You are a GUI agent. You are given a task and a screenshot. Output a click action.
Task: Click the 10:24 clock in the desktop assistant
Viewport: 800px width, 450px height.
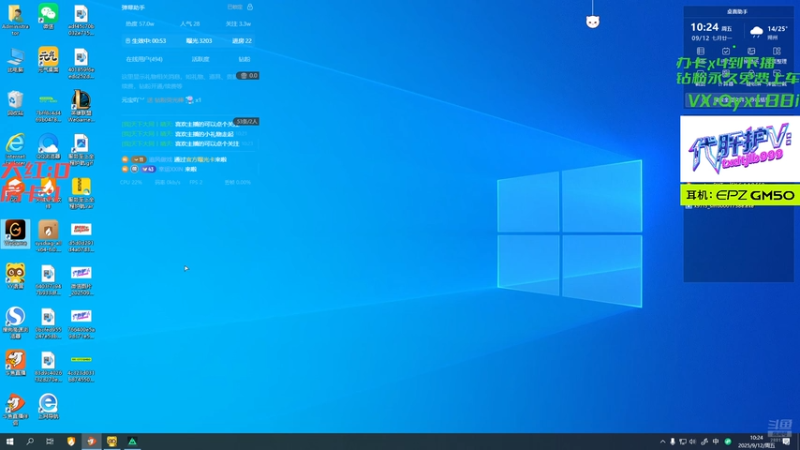click(705, 27)
